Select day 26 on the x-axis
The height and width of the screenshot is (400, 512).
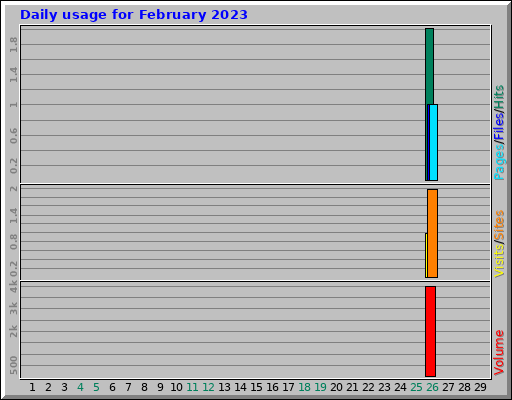[432, 387]
